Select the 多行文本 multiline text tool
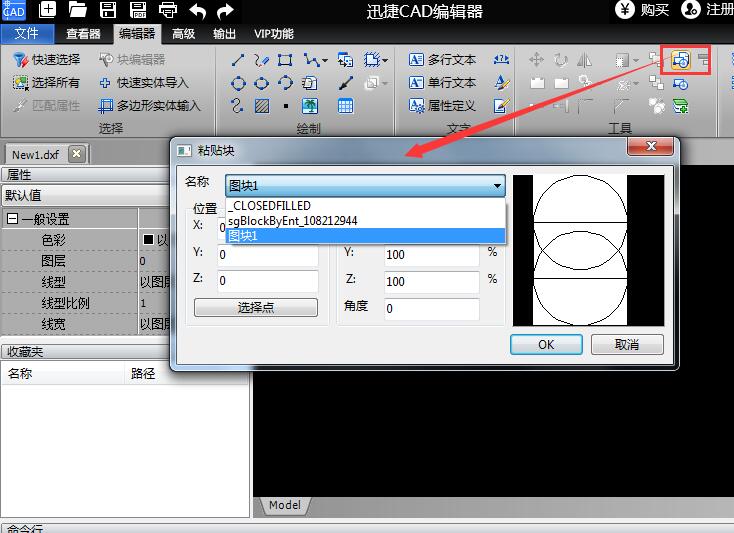This screenshot has width=734, height=533. [443, 60]
